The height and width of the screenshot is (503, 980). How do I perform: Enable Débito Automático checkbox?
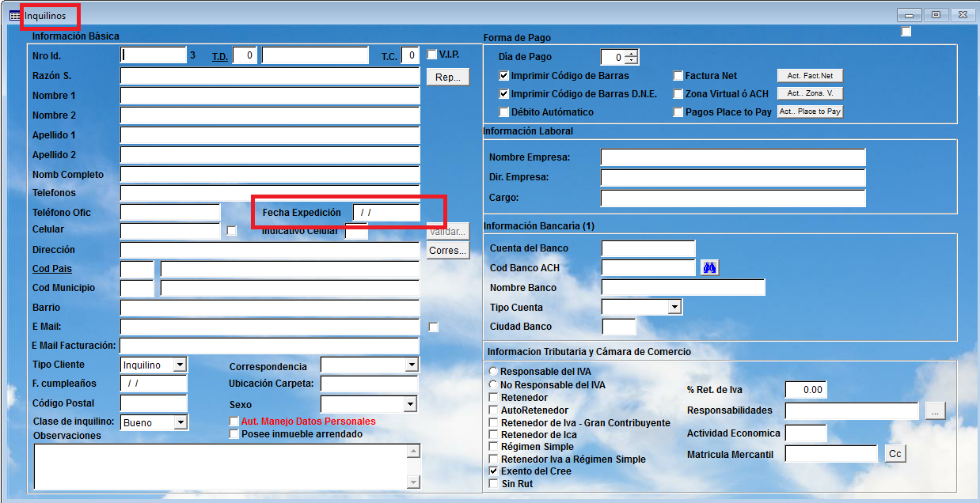(x=504, y=112)
